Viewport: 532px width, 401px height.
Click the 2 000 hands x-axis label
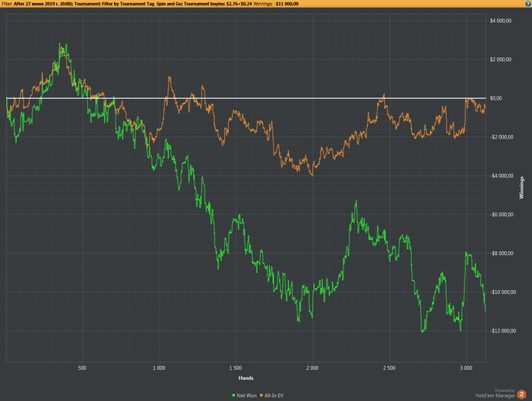[x=312, y=368]
